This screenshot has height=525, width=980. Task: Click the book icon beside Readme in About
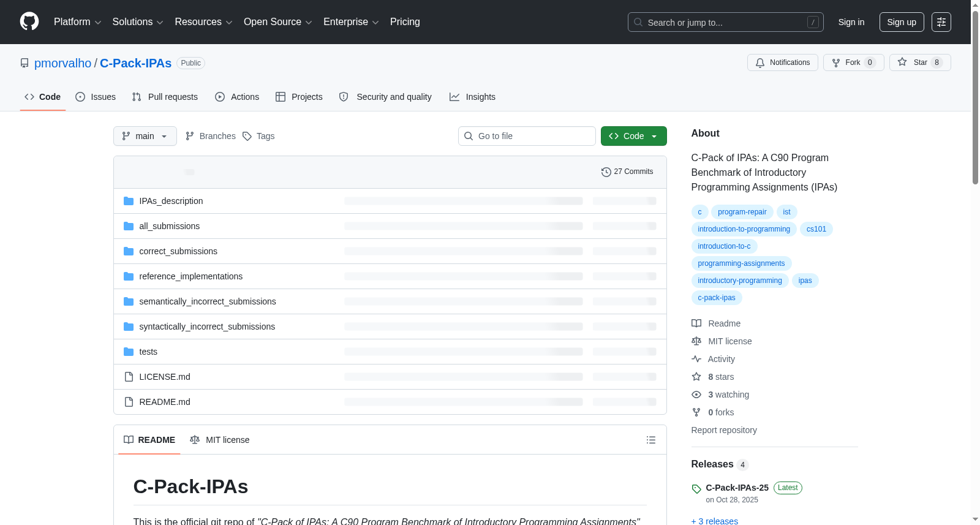pyautogui.click(x=696, y=323)
